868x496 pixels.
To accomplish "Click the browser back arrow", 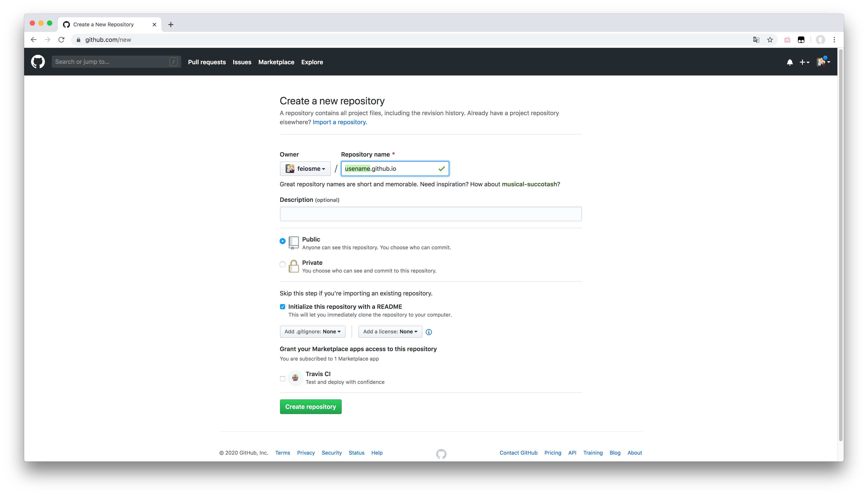I will tap(33, 40).
